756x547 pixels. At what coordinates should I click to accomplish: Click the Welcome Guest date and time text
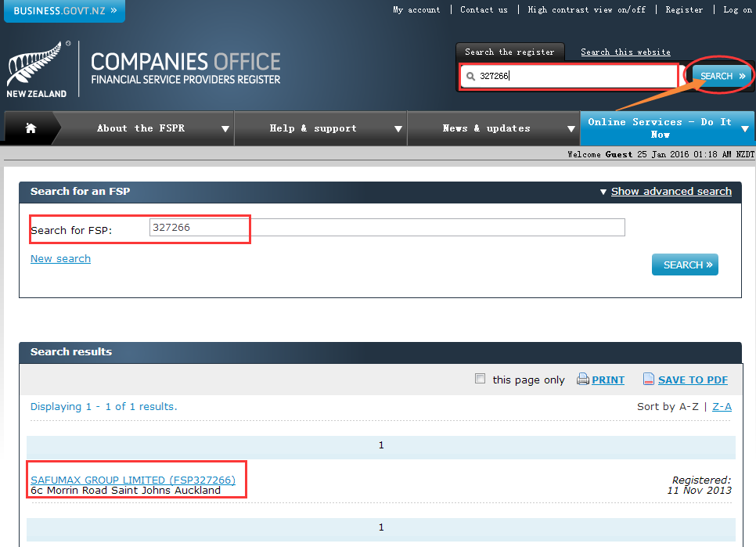point(661,154)
